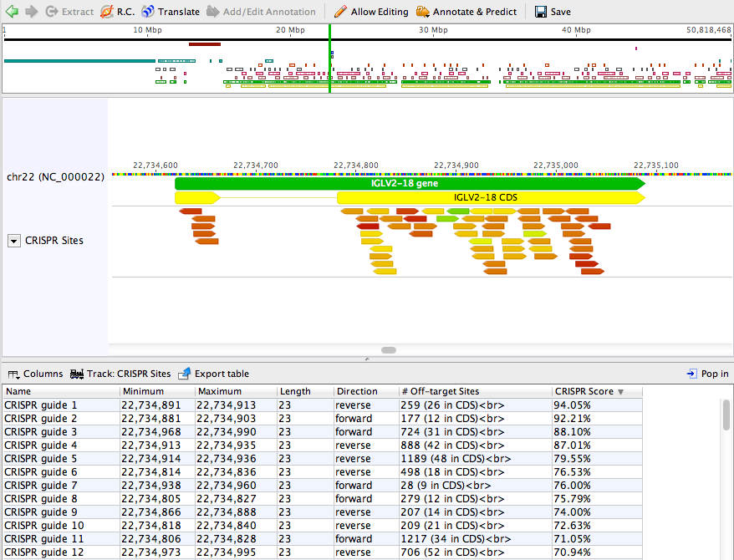
Task: Sort table by the Length column
Action: [305, 391]
